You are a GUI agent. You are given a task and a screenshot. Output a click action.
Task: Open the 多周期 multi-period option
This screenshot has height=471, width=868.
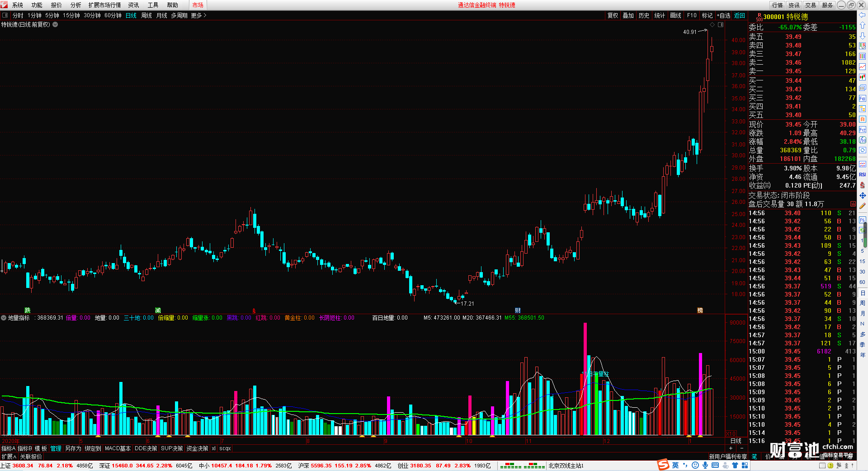tap(179, 15)
